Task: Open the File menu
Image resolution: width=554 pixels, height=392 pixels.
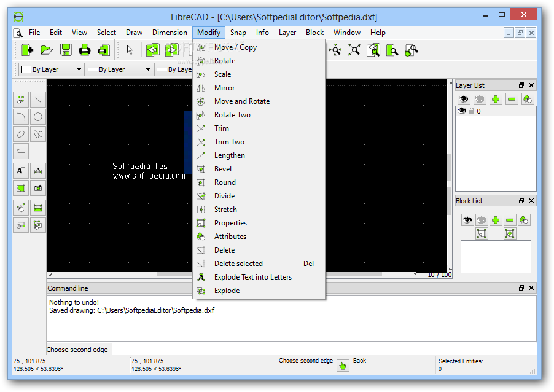Action: coord(34,33)
